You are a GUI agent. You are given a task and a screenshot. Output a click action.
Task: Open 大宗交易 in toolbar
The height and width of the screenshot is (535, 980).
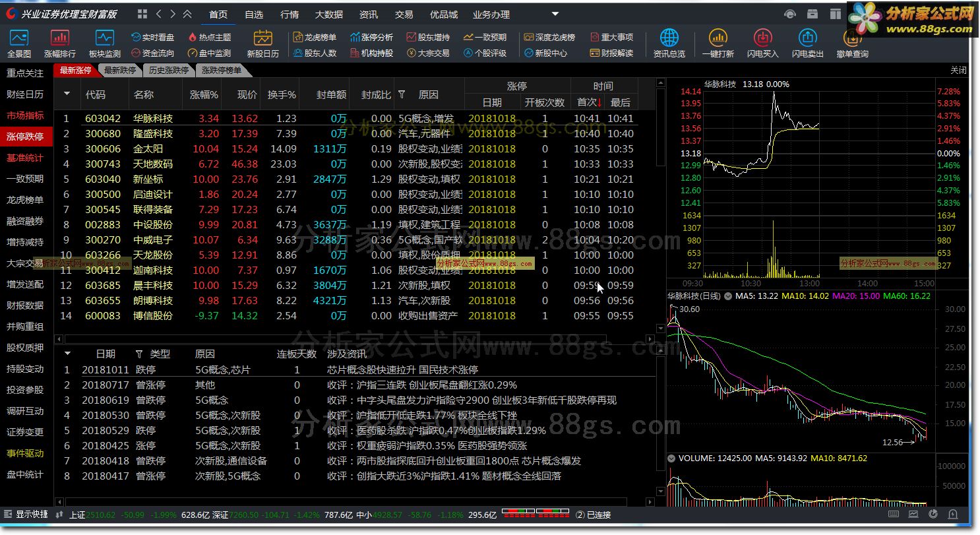(428, 53)
